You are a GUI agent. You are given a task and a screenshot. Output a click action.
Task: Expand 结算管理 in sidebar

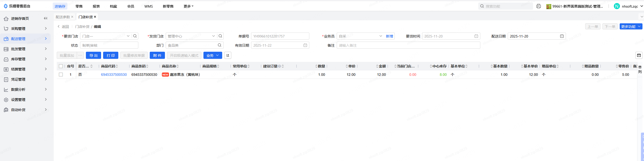coord(46,69)
